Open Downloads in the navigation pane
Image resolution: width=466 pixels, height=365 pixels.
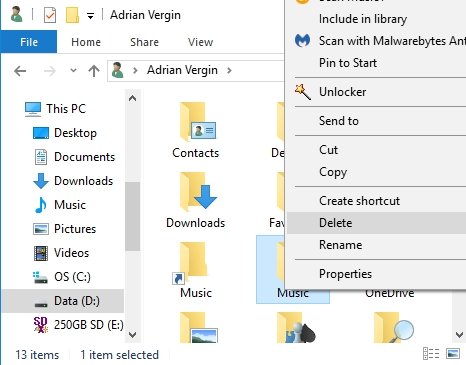pyautogui.click(x=74, y=181)
